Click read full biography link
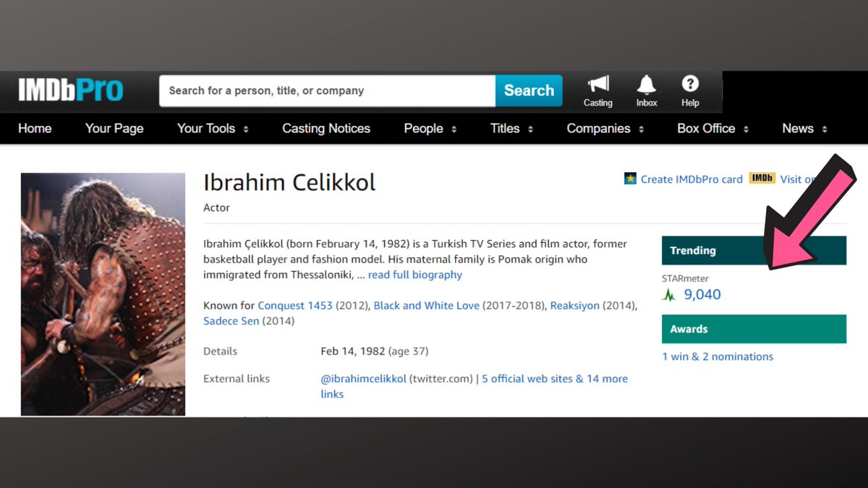The image size is (868, 488). [x=415, y=275]
